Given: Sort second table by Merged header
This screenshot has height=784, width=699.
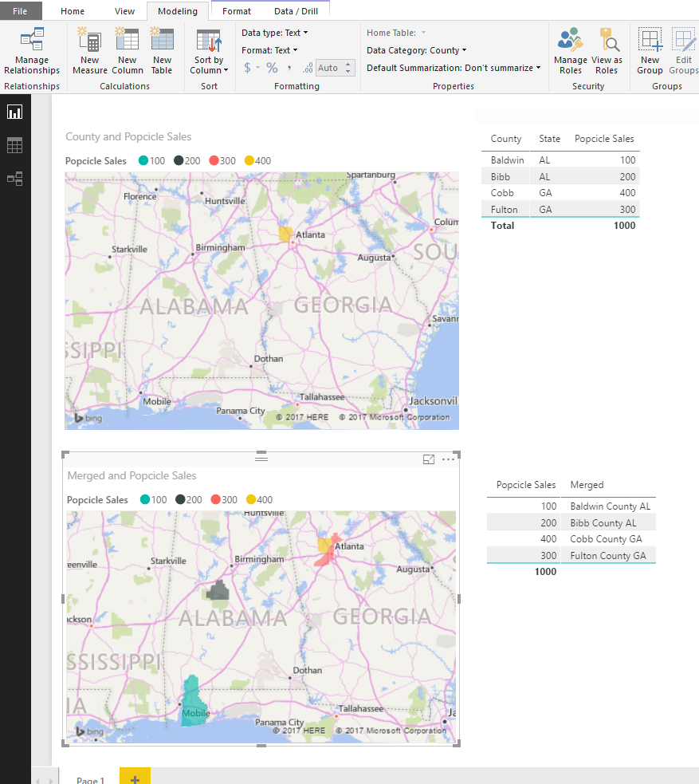Looking at the screenshot, I should click(x=587, y=484).
